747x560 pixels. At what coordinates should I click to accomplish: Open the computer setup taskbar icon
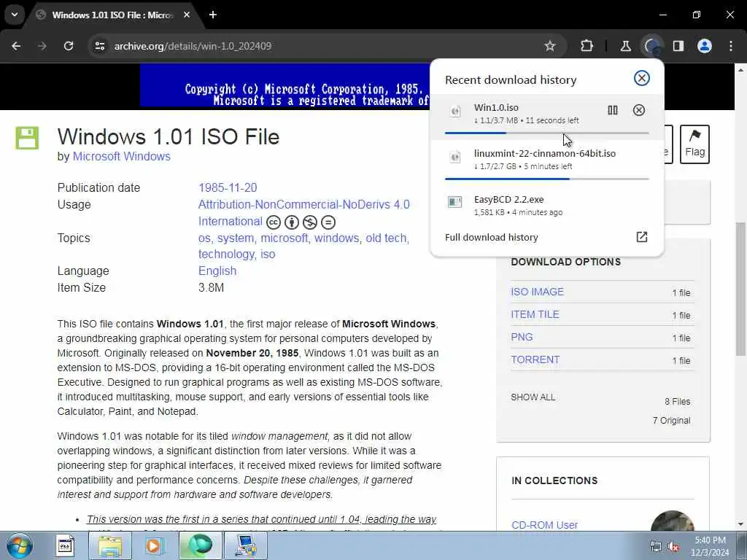[x=246, y=545]
